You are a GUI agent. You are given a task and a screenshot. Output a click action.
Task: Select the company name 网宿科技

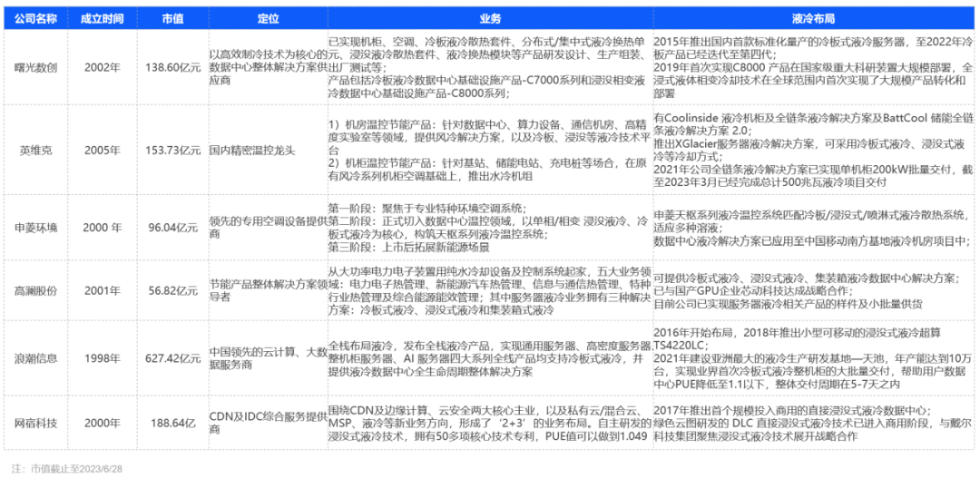pyautogui.click(x=35, y=423)
